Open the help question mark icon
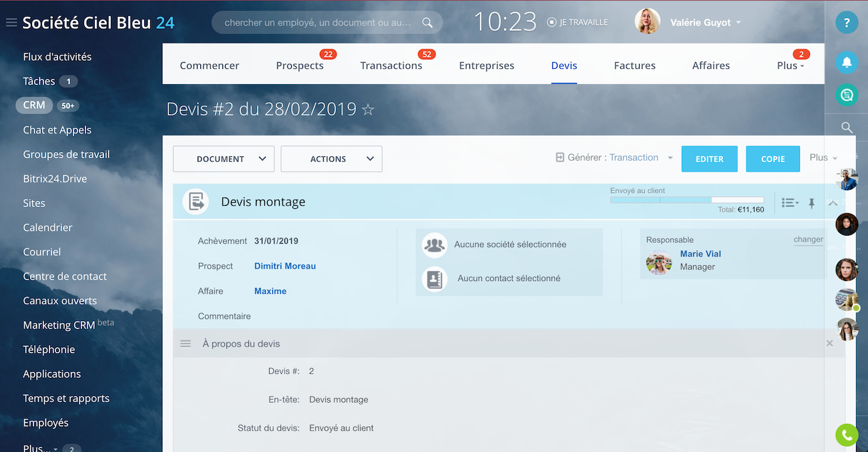The width and height of the screenshot is (868, 452). point(847,23)
